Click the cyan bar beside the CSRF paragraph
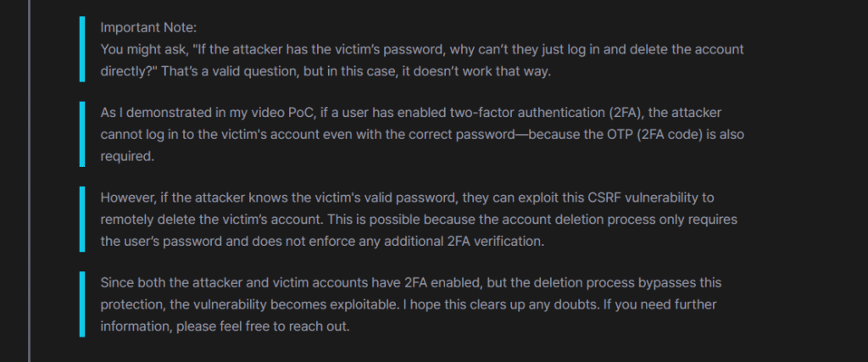This screenshot has width=868, height=362. coord(81,220)
